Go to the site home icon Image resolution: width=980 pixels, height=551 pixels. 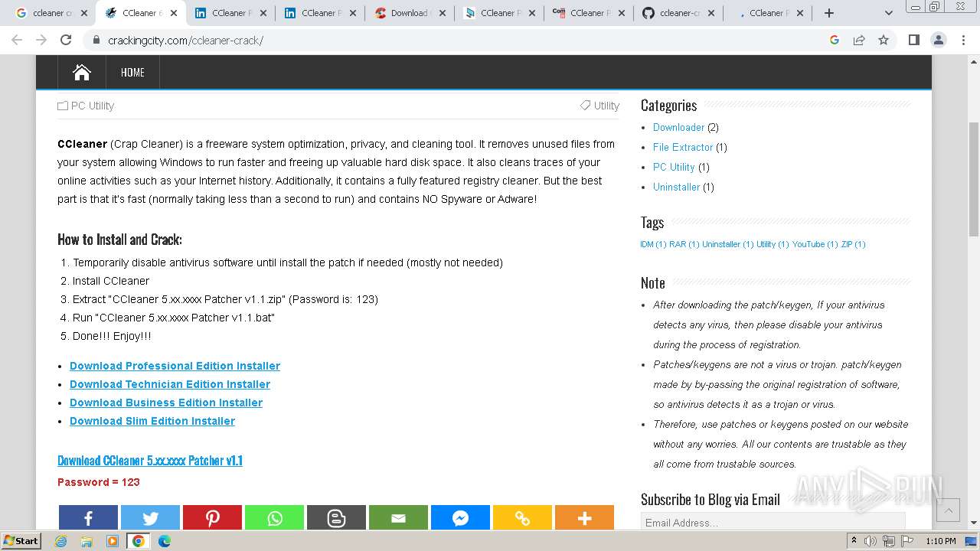pyautogui.click(x=81, y=72)
